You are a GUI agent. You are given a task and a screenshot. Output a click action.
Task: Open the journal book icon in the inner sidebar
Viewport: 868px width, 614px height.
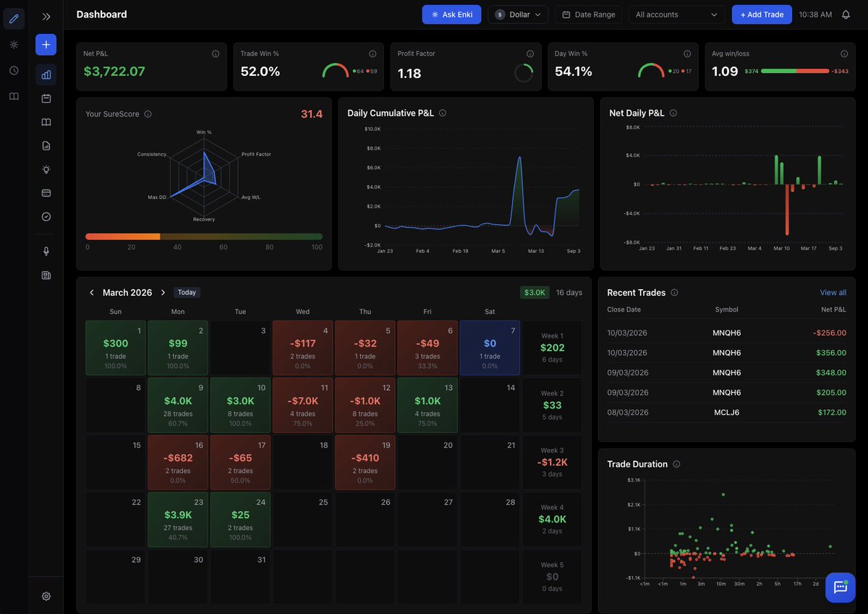[x=46, y=122]
